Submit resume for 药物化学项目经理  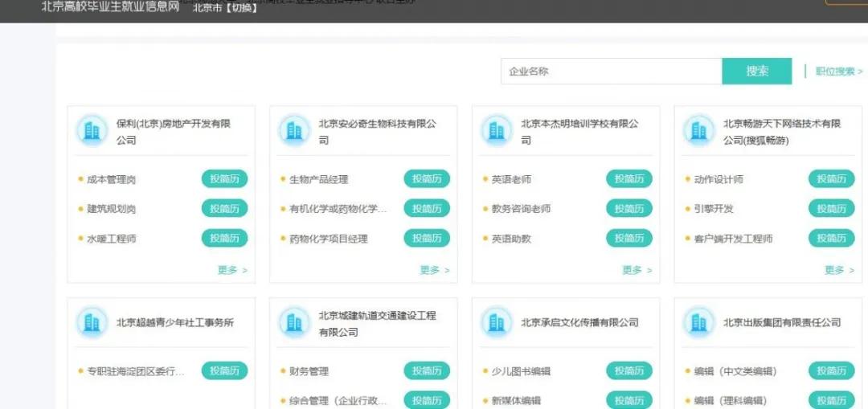tap(427, 238)
